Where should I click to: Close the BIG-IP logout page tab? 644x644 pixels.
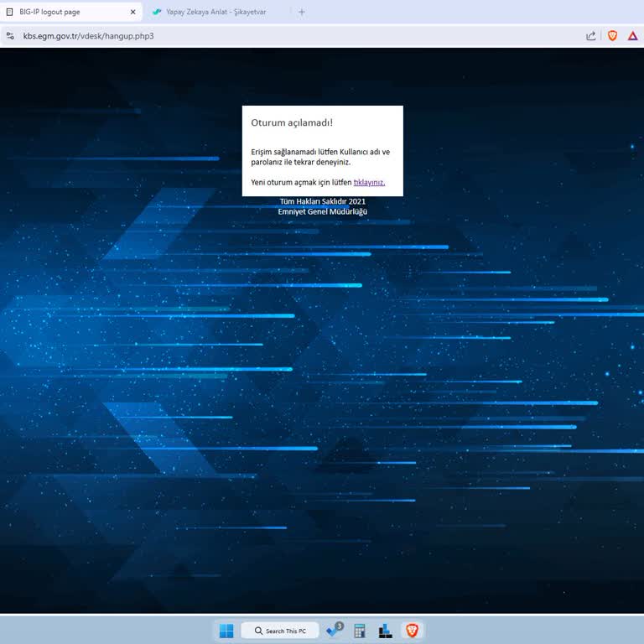tap(132, 12)
